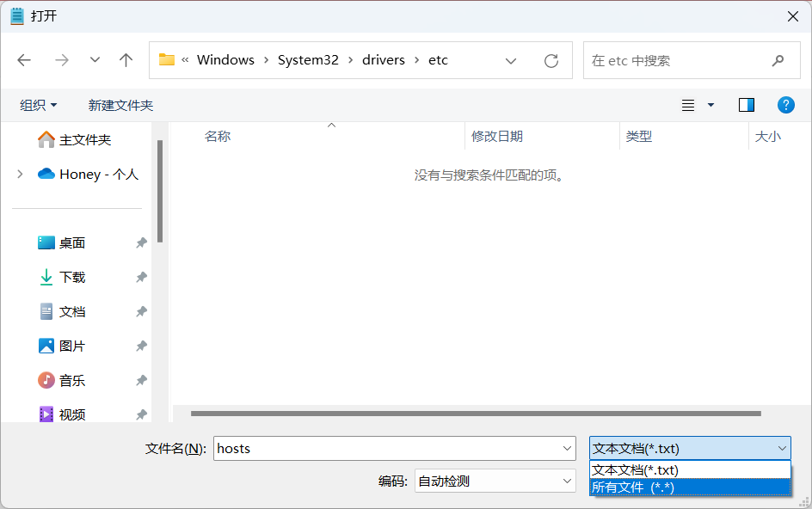Choose 文本文档(*.txt) option in the list
Viewport: 812px width, 509px height.
[x=689, y=470]
